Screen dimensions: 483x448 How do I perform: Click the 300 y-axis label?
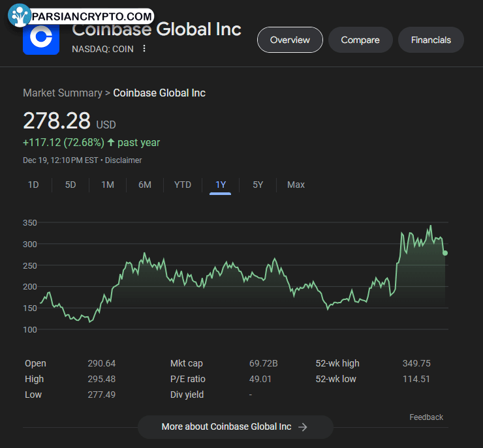point(30,245)
